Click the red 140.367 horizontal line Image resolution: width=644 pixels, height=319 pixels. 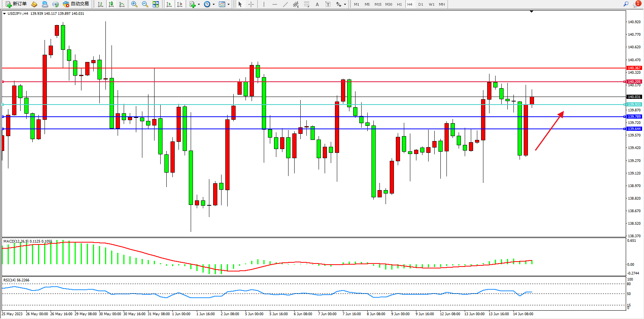tap(304, 68)
